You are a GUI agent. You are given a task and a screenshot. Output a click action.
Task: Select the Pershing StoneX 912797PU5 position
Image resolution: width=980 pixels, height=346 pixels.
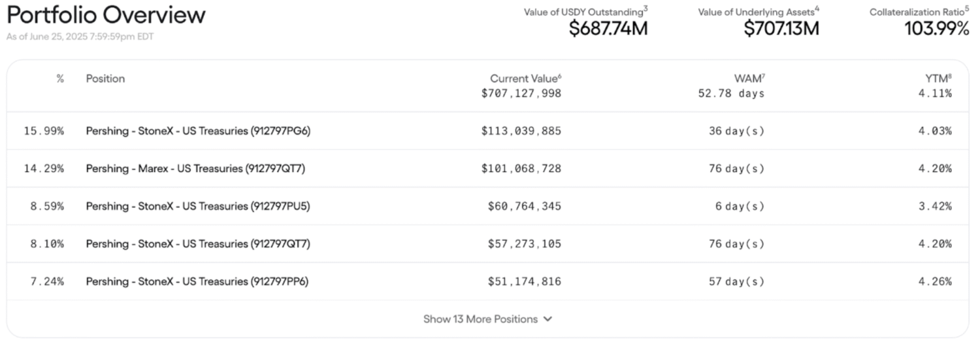point(198,207)
